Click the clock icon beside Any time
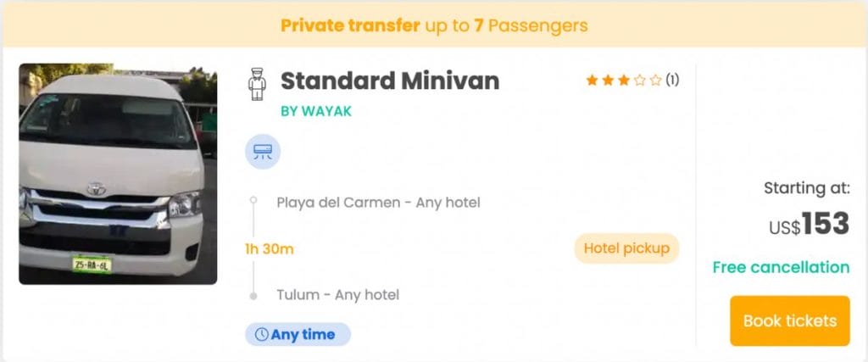The width and height of the screenshot is (868, 362). pyautogui.click(x=261, y=335)
